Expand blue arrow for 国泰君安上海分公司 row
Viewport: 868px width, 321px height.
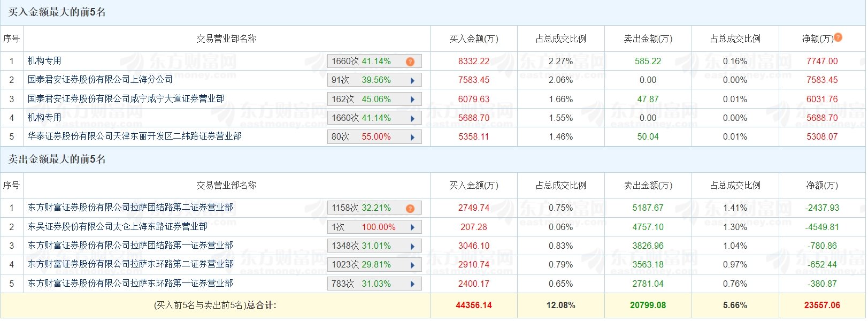click(412, 81)
